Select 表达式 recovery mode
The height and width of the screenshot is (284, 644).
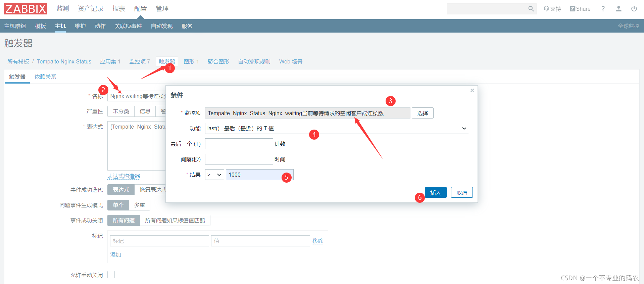[121, 190]
